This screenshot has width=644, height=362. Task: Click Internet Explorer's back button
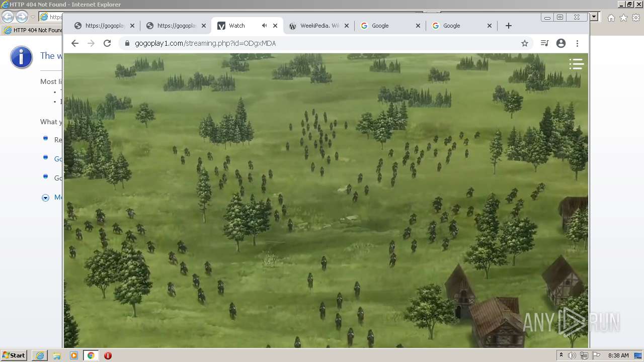(x=8, y=17)
